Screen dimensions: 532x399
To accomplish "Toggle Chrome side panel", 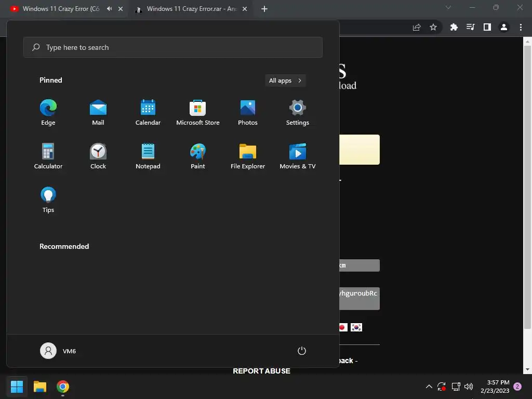I will click(487, 27).
